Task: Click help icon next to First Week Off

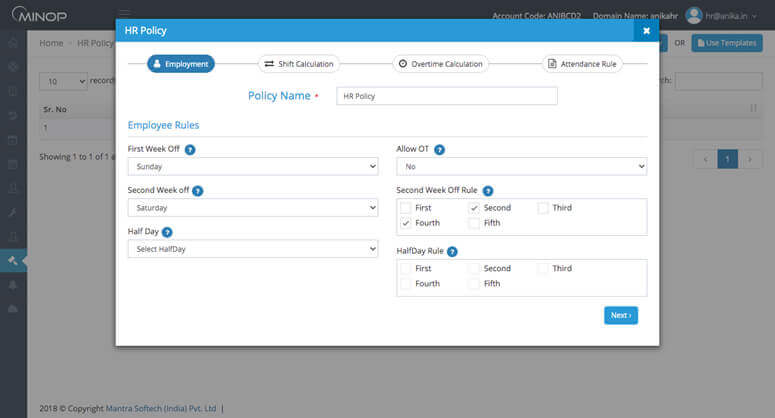Action: 190,149
